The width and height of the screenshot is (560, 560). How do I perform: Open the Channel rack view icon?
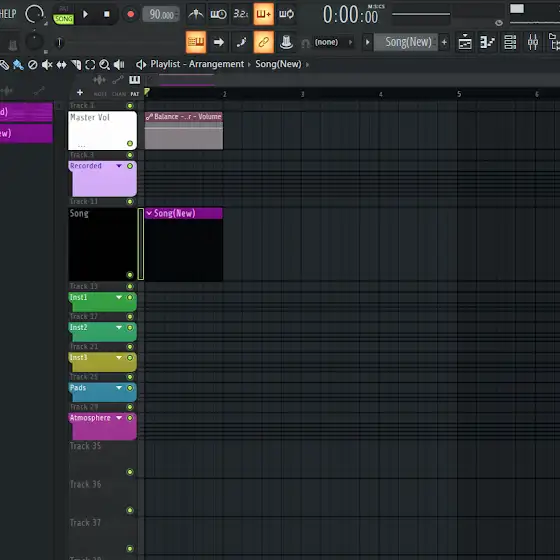[510, 42]
